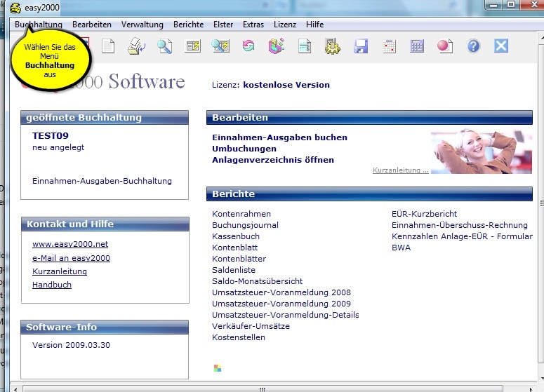
Task: Open the Kostenstellen report
Action: [x=239, y=337]
